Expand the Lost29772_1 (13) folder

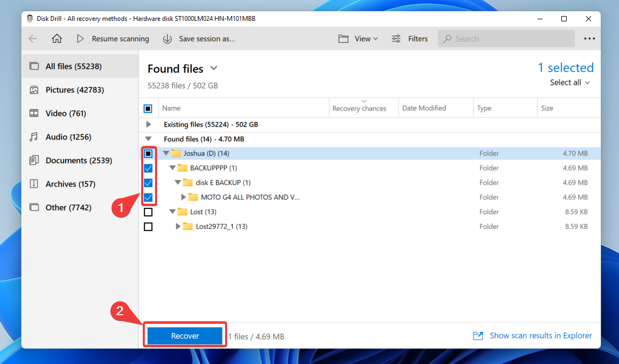(x=178, y=226)
